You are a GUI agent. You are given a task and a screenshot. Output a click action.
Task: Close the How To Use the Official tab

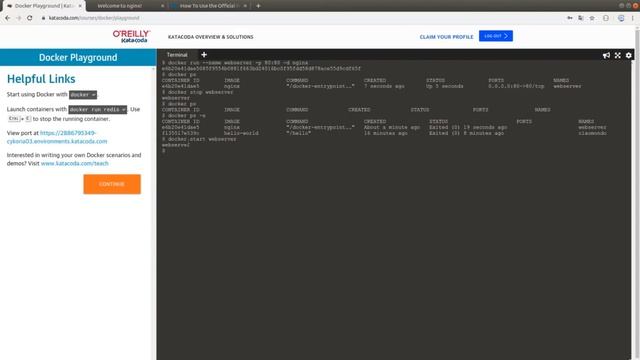(x=245, y=6)
